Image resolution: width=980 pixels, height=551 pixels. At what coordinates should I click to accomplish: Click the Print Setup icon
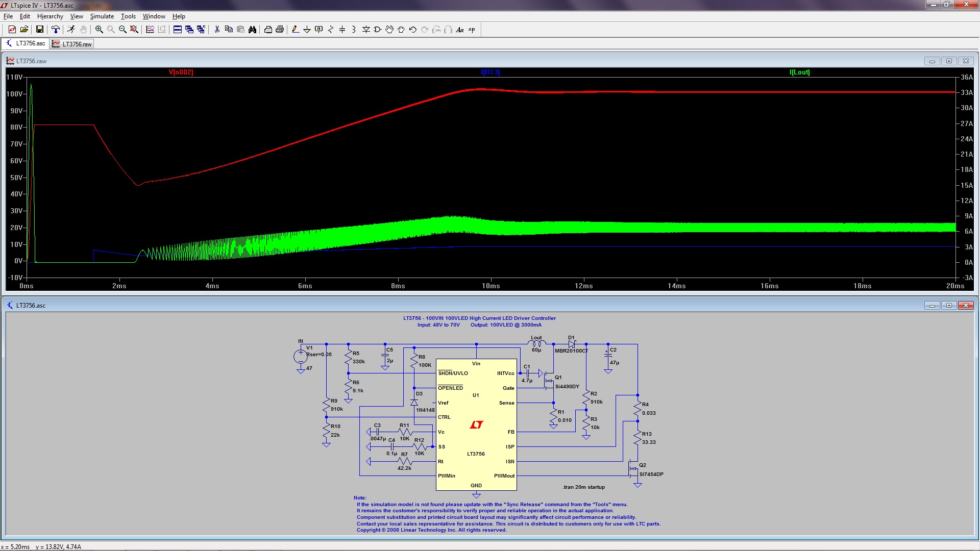[x=268, y=30]
